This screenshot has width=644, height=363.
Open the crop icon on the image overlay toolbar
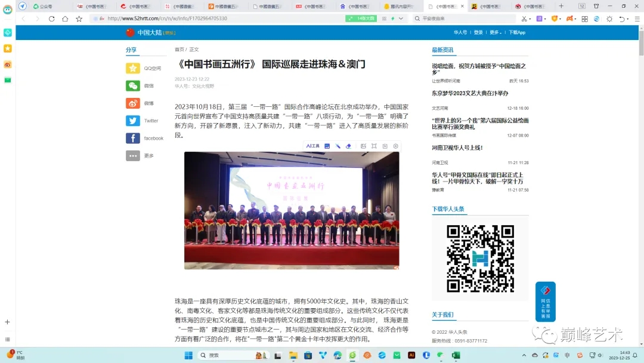point(374,146)
